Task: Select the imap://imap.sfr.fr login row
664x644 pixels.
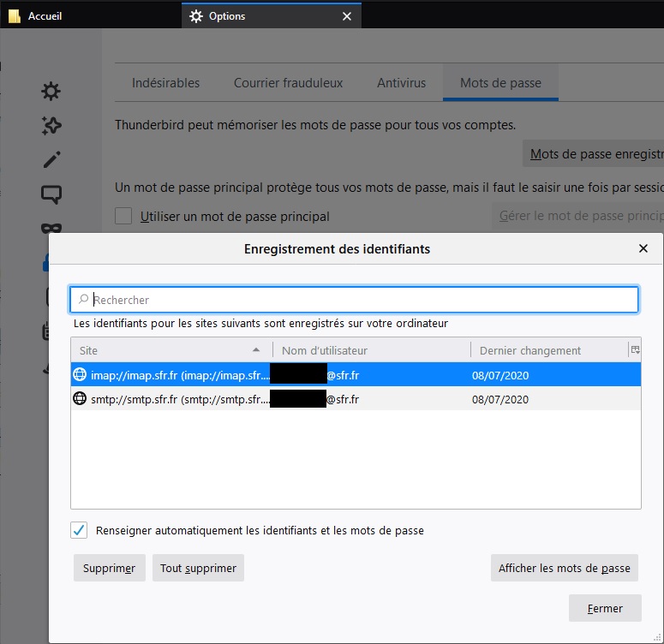Action: [x=356, y=375]
